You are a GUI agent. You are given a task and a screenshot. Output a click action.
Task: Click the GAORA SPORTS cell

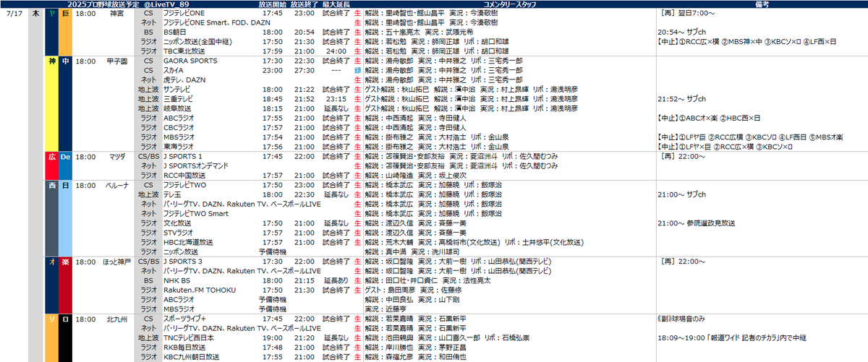(x=191, y=61)
